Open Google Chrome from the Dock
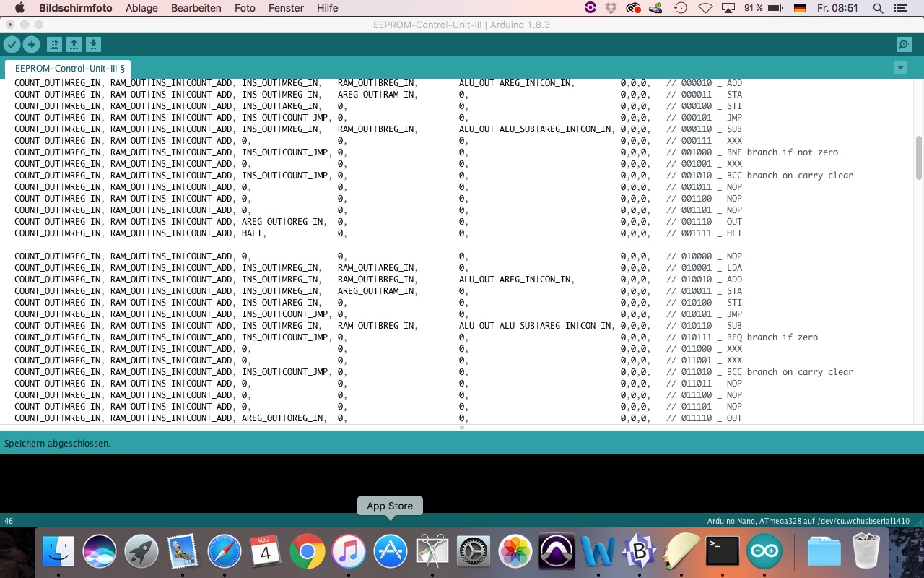The height and width of the screenshot is (578, 924). pyautogui.click(x=307, y=553)
